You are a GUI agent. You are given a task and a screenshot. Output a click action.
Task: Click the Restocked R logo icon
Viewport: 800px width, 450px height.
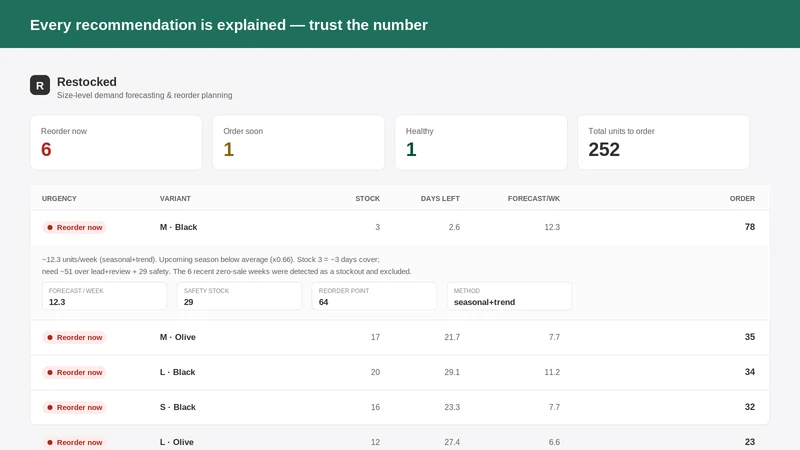(x=40, y=85)
